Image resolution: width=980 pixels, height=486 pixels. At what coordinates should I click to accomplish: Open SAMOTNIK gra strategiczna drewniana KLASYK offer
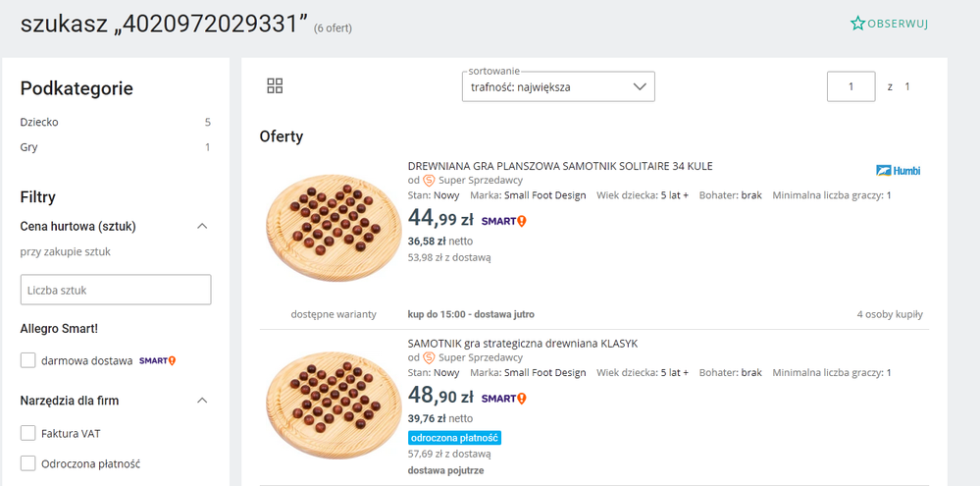click(523, 344)
